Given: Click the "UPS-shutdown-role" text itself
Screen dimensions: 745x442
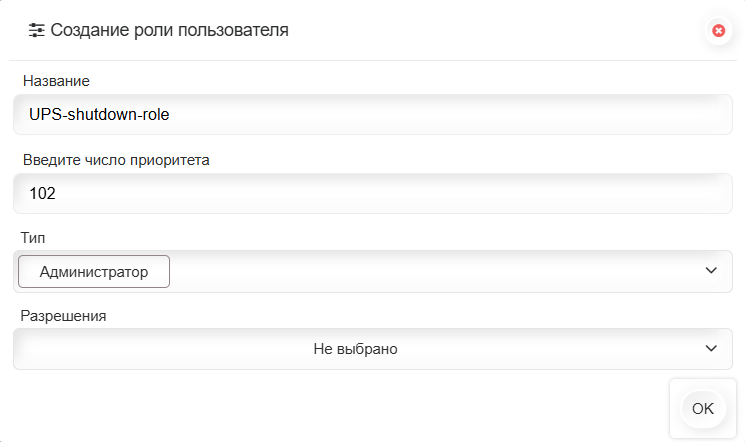Looking at the screenshot, I should point(99,115).
